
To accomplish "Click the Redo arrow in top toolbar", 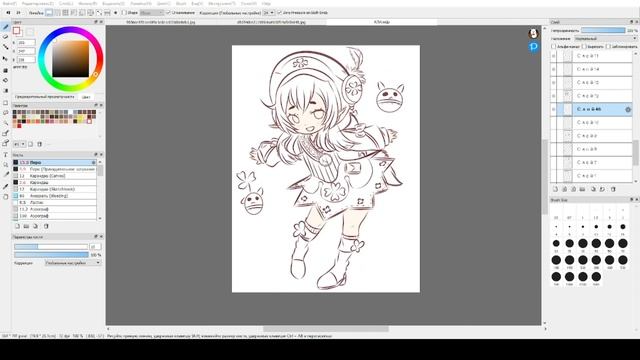I will [18, 13].
